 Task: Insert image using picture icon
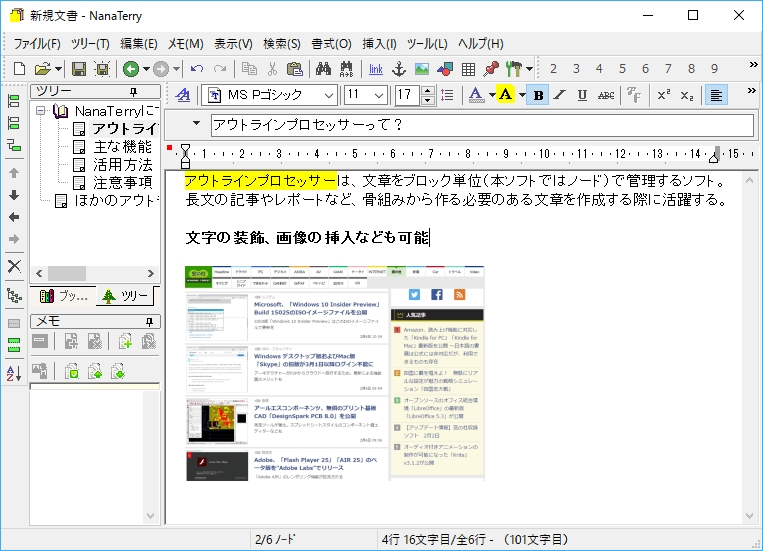(x=422, y=69)
